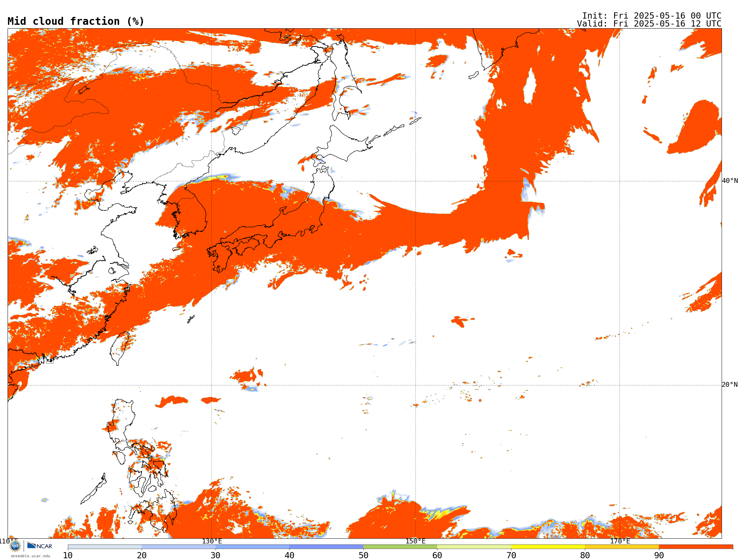Image resolution: width=744 pixels, height=560 pixels.
Task: Select the bright yellow 70–80 colorbar segment
Action: tap(548, 547)
